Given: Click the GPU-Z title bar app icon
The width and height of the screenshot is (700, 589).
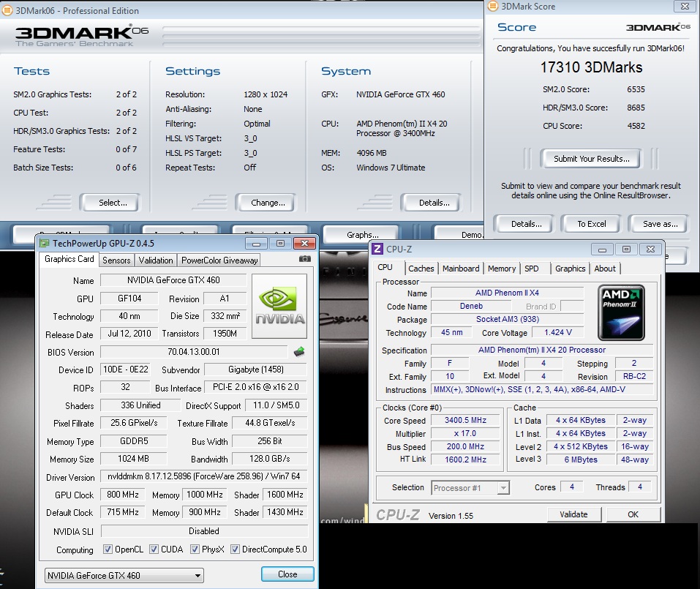Looking at the screenshot, I should coord(44,244).
